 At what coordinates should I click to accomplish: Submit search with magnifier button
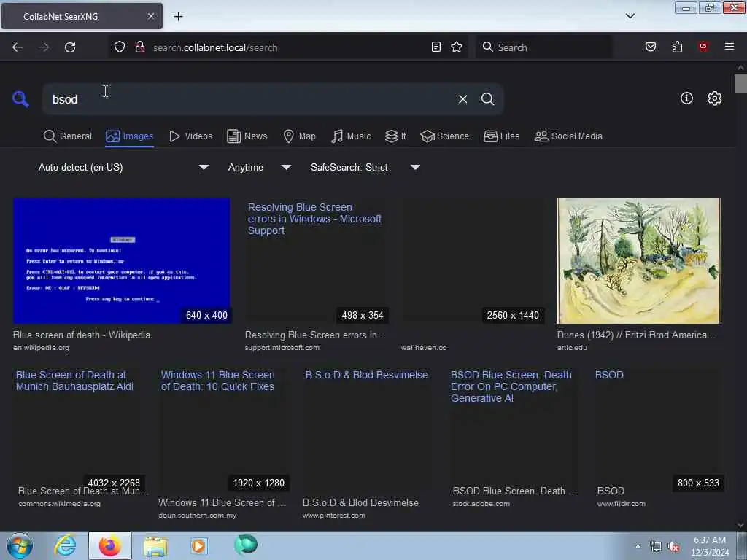[x=487, y=99]
